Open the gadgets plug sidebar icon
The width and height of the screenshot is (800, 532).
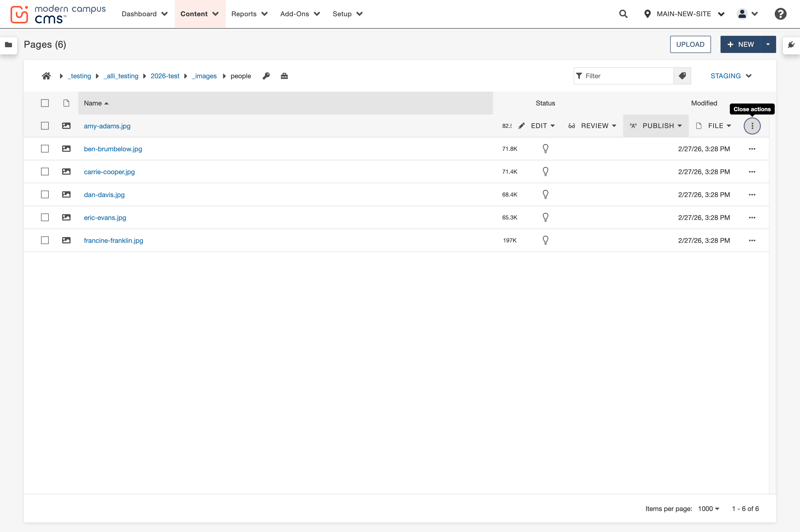[791, 45]
